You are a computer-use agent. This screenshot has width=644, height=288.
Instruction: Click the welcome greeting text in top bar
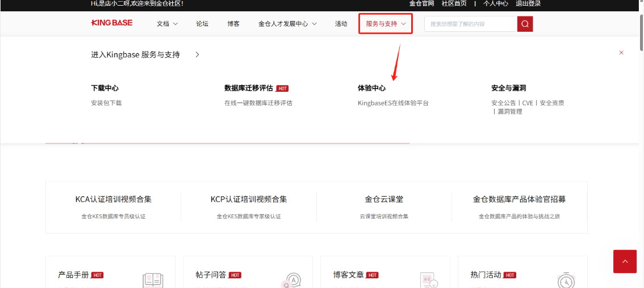pos(137,4)
